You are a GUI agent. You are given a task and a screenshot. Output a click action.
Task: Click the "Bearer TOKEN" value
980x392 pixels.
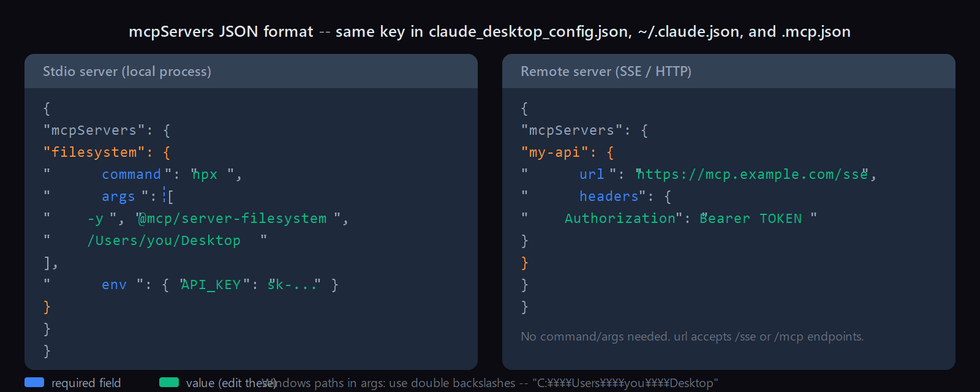[752, 219]
